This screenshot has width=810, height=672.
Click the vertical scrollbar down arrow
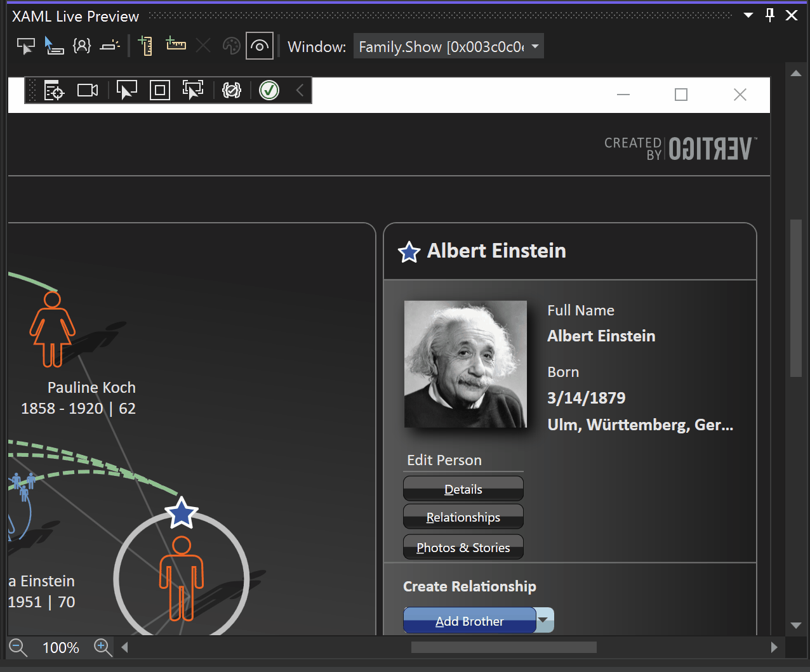click(x=796, y=626)
